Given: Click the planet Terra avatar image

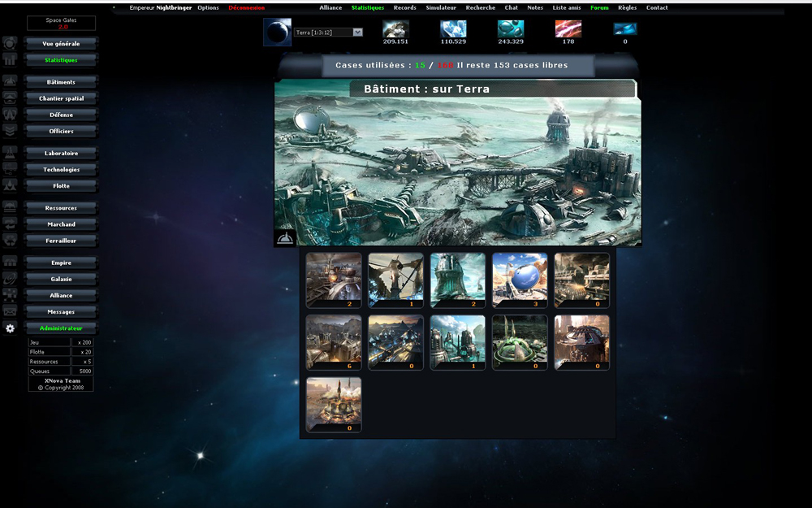Looking at the screenshot, I should [278, 32].
